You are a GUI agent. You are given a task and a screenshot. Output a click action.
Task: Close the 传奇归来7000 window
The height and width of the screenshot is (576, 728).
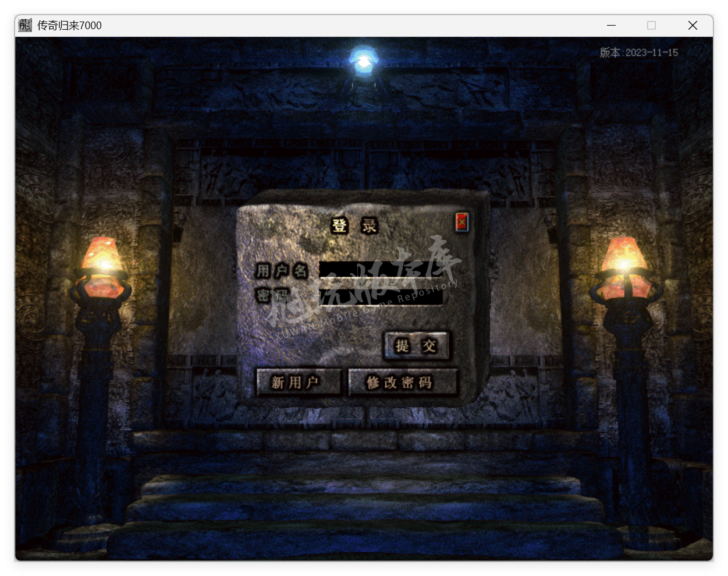click(693, 25)
